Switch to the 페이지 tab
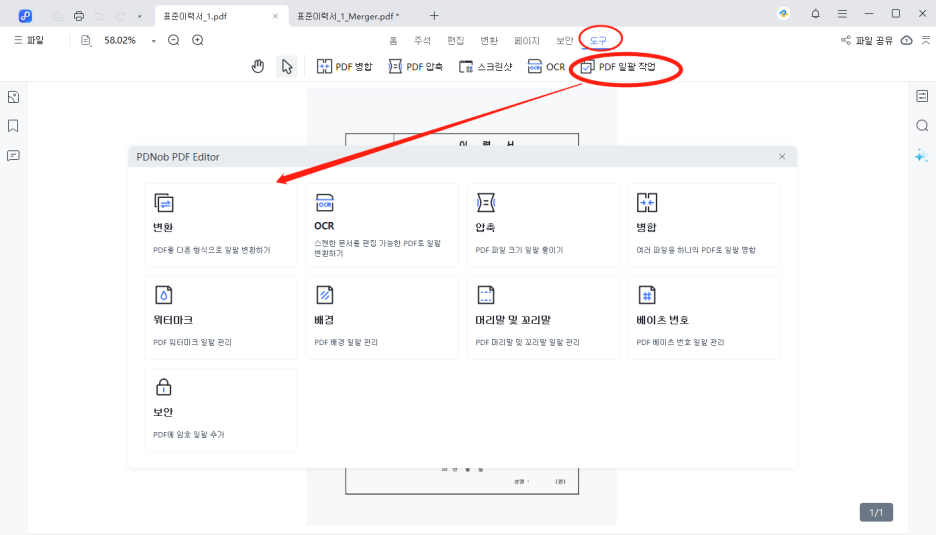Viewport: 936px width, 535px height. [526, 41]
